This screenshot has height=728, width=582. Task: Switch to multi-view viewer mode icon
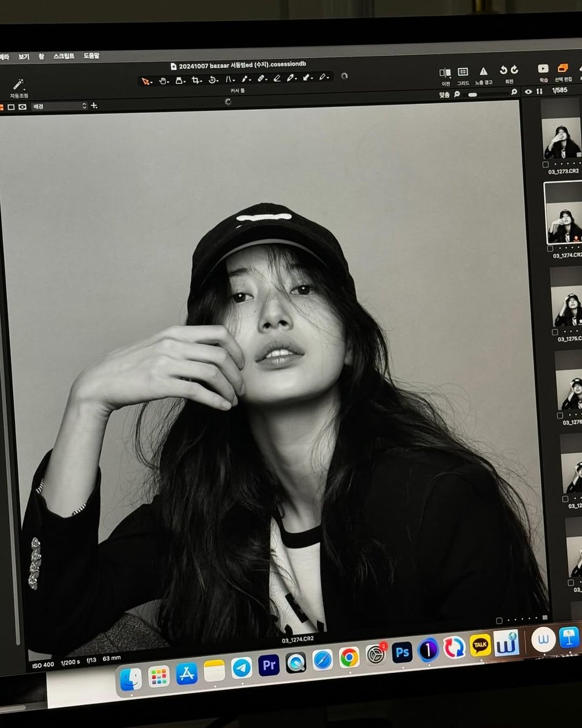click(1, 107)
